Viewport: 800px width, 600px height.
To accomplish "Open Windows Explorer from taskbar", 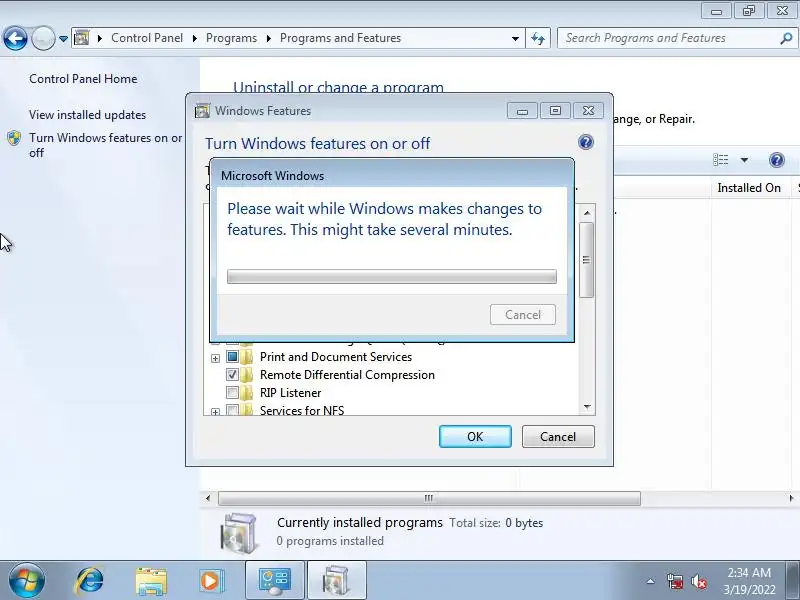I will click(151, 581).
